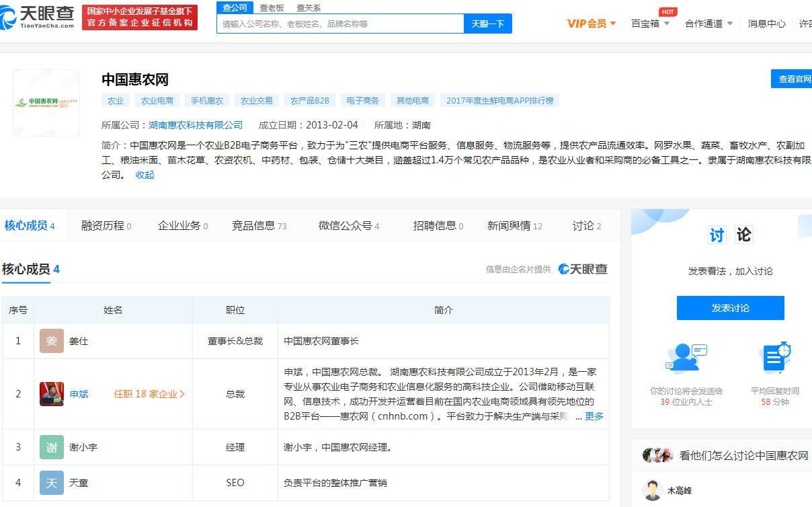Switch to 核心成员 tab
Viewport: 812px width, 507px height.
(30, 225)
